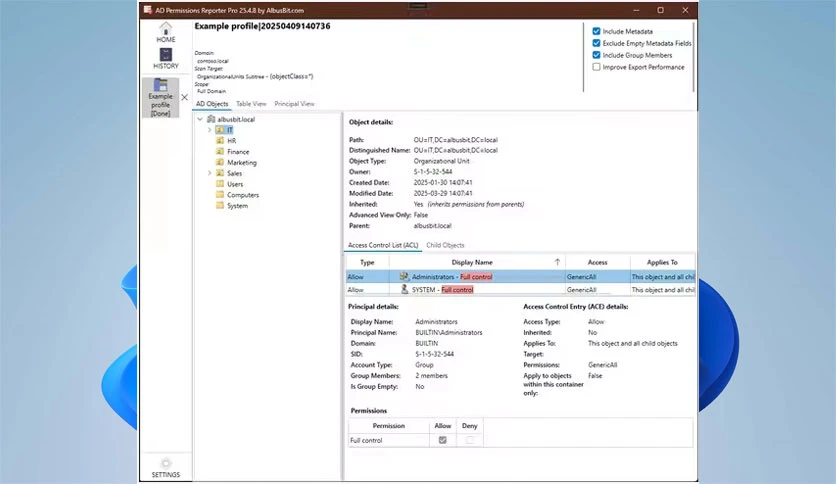This screenshot has height=484, width=836.
Task: Select the System tree item label
Action: coord(237,206)
